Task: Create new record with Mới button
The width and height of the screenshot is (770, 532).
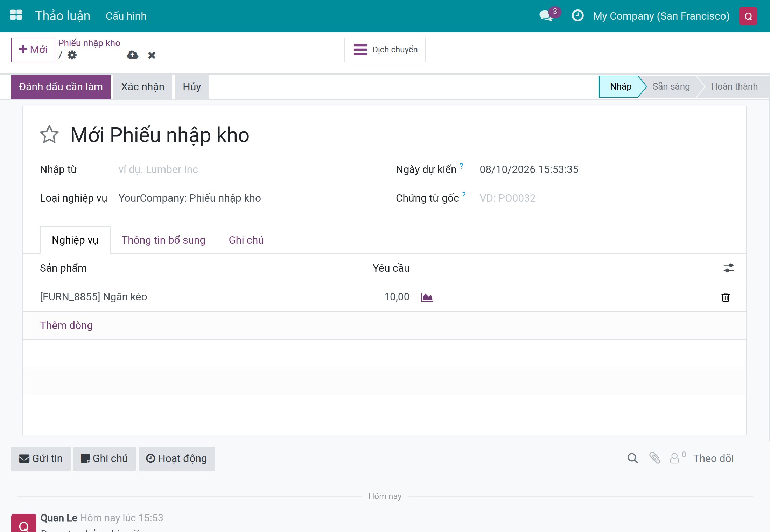Action: pos(33,50)
